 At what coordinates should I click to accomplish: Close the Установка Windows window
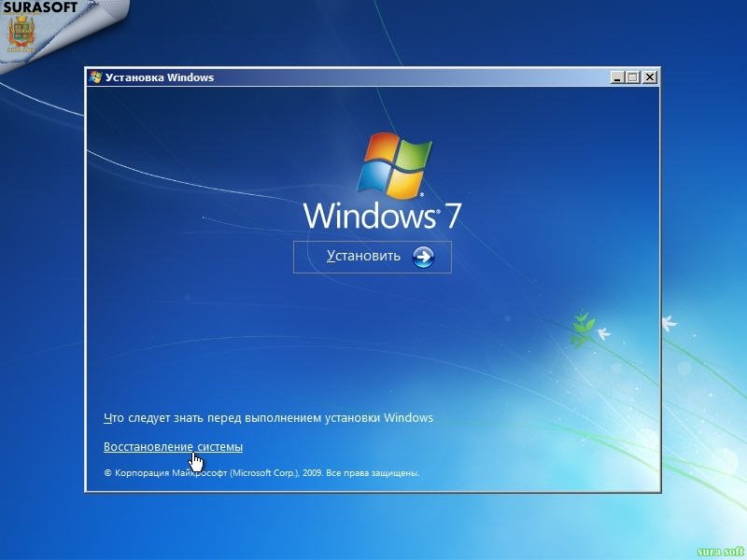point(649,77)
